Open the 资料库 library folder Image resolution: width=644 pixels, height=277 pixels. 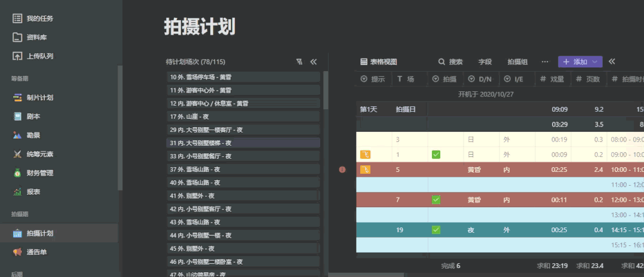(30, 38)
